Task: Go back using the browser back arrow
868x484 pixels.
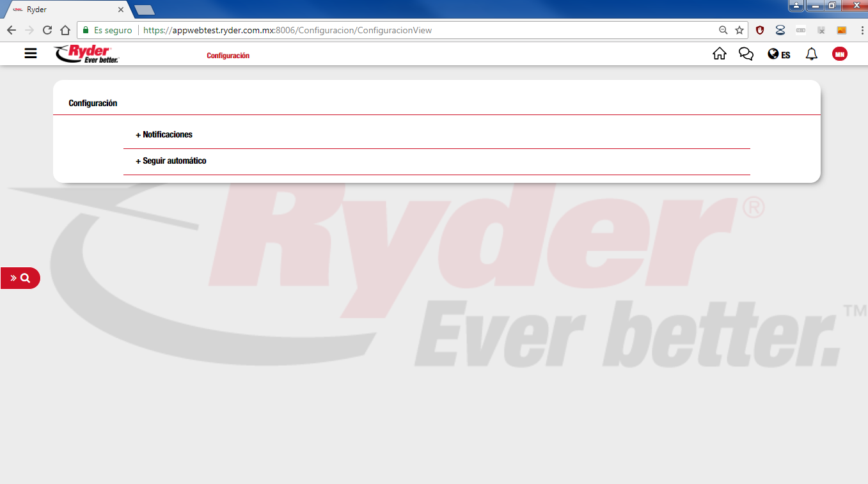Action: coord(12,30)
